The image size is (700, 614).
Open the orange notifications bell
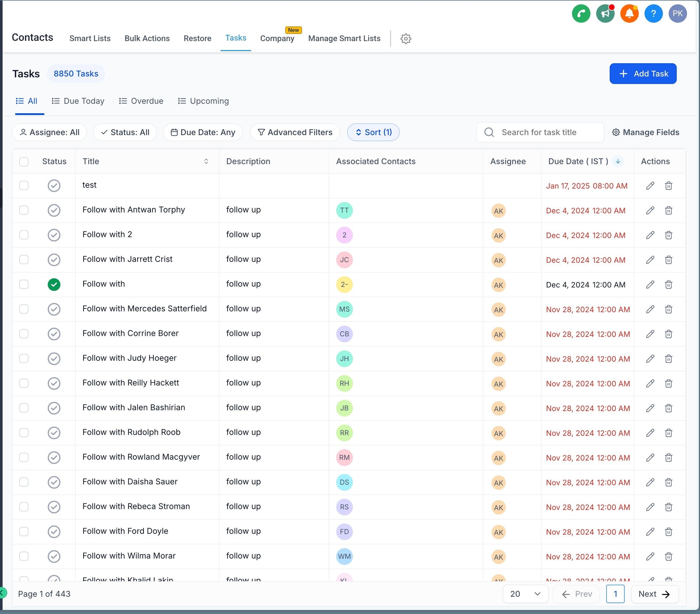(x=629, y=14)
